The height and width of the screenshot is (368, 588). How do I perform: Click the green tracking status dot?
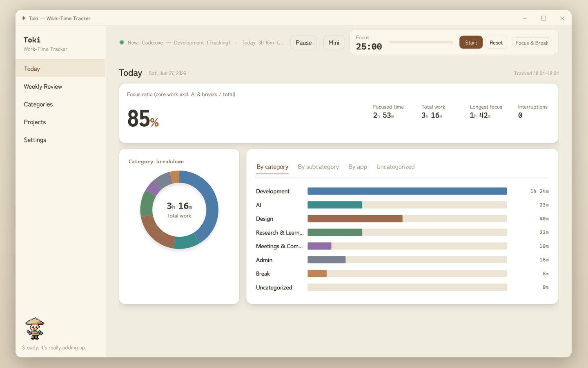[x=122, y=42]
